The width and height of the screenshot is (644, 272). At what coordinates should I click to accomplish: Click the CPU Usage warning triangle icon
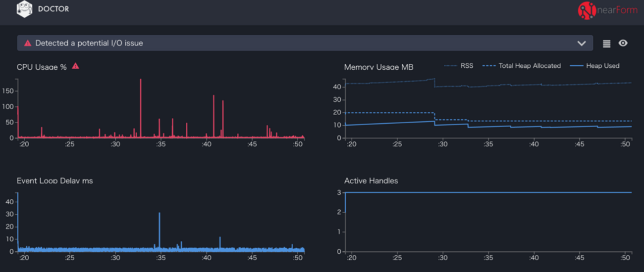(75, 66)
